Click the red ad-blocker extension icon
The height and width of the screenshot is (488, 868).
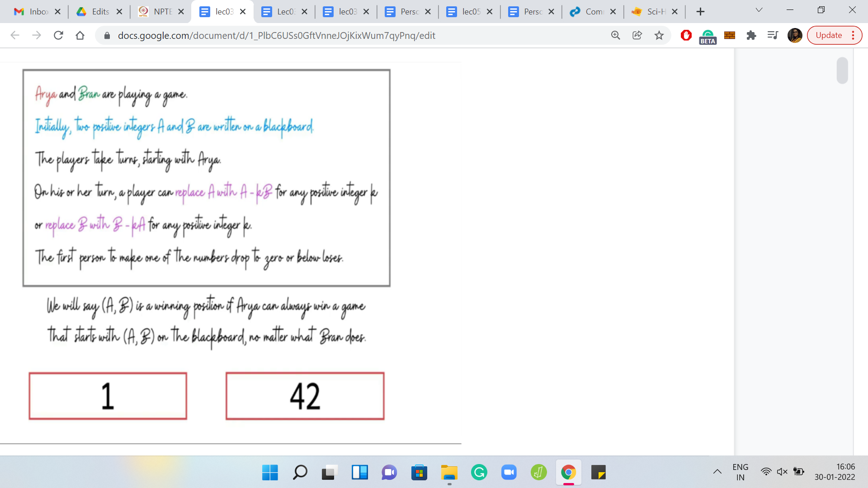click(686, 35)
